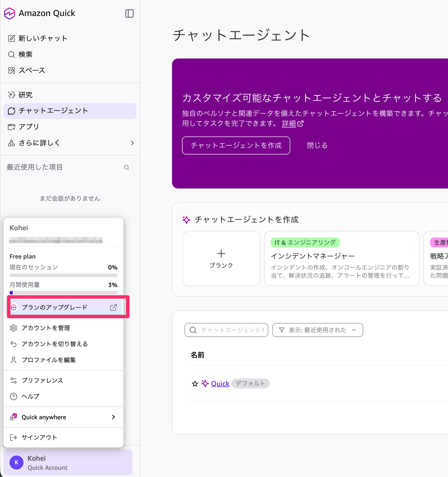Click the sparkle icon beside チャットエージェントを作成 heading
The width and height of the screenshot is (448, 477).
pos(186,220)
